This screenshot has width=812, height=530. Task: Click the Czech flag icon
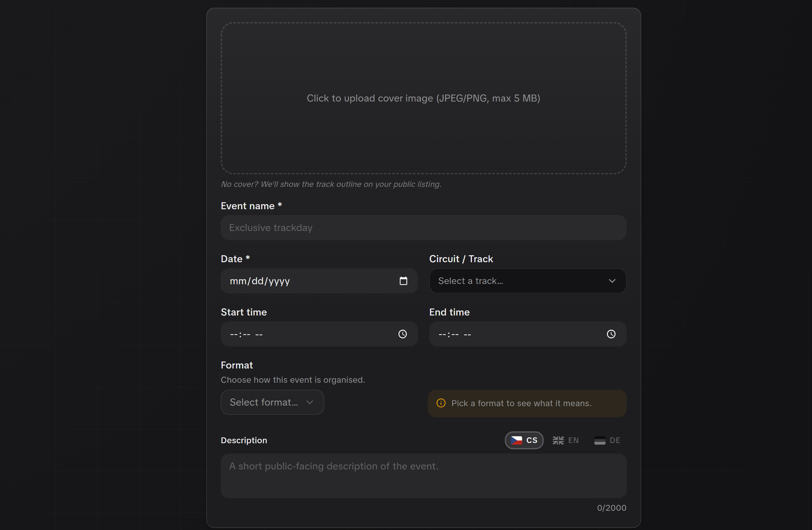[516, 440]
